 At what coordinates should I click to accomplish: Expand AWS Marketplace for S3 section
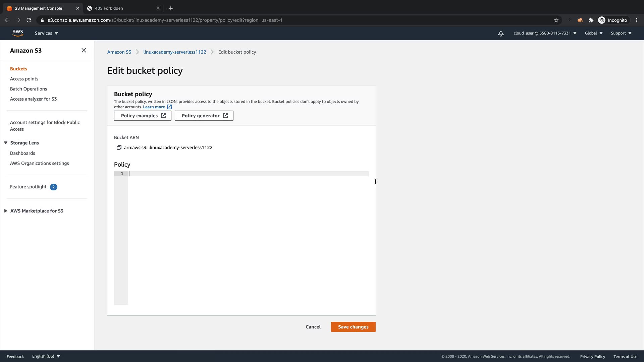coord(6,211)
